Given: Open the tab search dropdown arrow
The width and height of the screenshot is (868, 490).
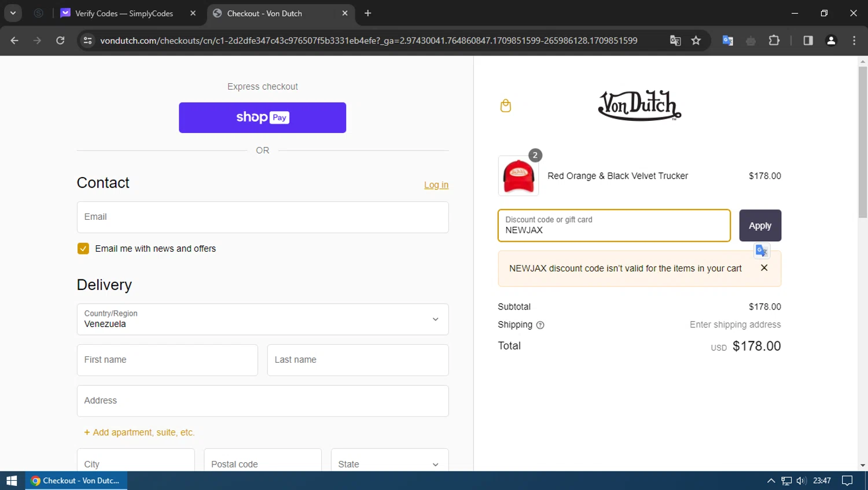Looking at the screenshot, I should tap(13, 13).
